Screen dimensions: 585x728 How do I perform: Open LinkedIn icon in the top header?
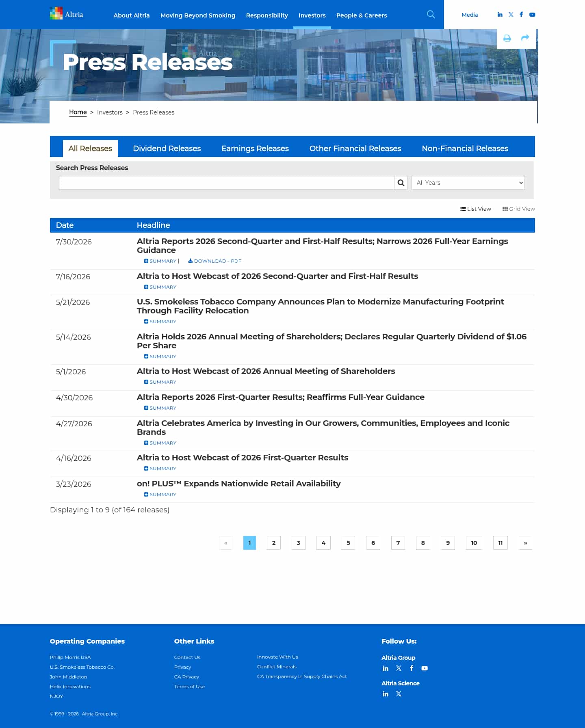pos(500,15)
